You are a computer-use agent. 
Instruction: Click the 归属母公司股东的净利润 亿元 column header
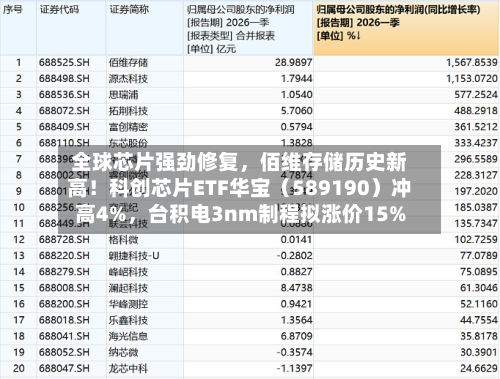(248, 28)
